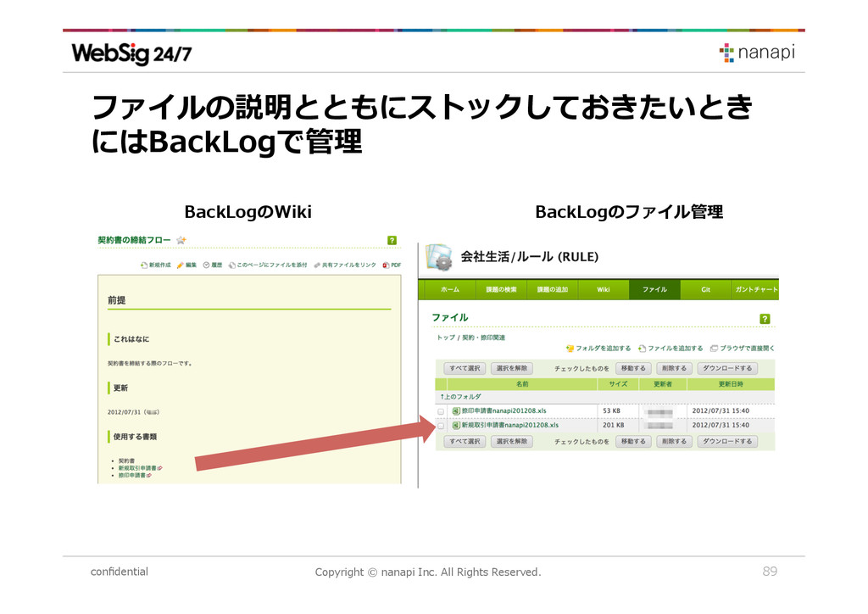Open file 捺印申請書nanapi201208.xls
This screenshot has width=868, height=614.
click(x=504, y=410)
